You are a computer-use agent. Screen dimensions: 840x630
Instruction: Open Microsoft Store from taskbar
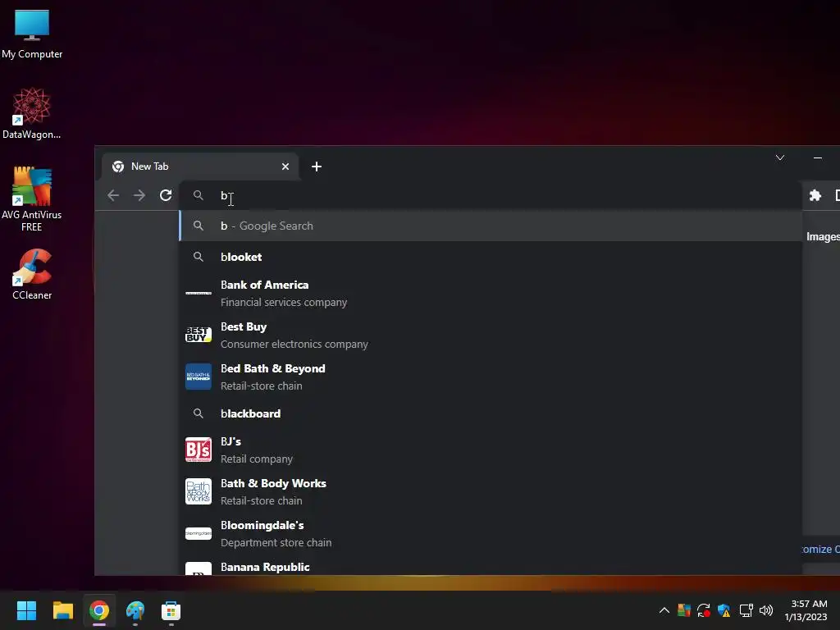171,610
